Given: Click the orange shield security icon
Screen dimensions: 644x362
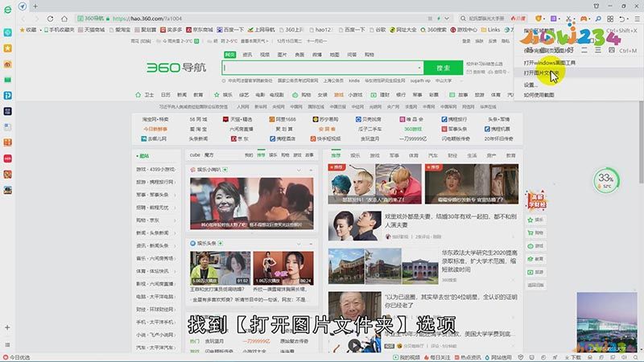Looking at the screenshot, I should tap(539, 19).
